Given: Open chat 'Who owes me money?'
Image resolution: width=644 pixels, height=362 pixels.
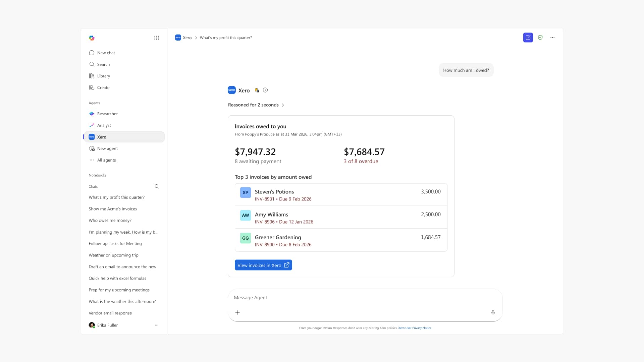Looking at the screenshot, I should coord(110,220).
